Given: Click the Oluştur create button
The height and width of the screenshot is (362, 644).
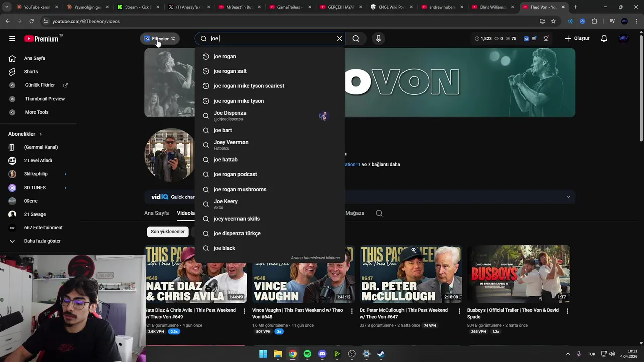Looking at the screenshot, I should tap(577, 39).
